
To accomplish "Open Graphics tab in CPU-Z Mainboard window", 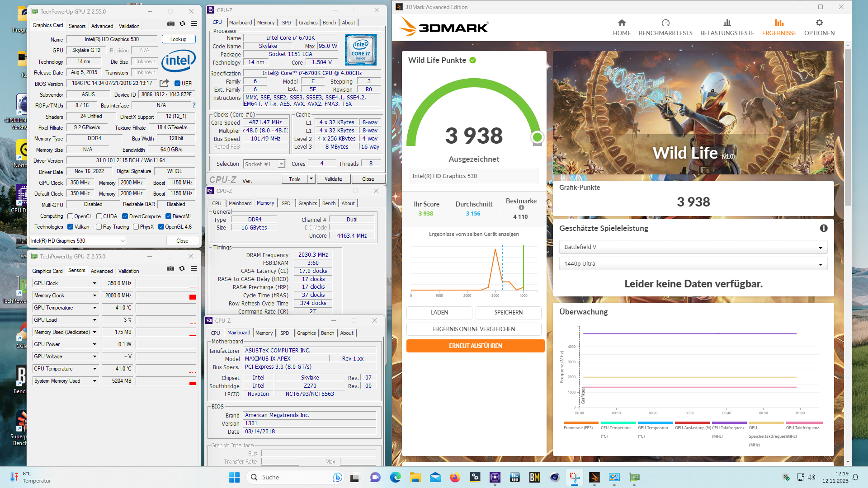I will [306, 333].
